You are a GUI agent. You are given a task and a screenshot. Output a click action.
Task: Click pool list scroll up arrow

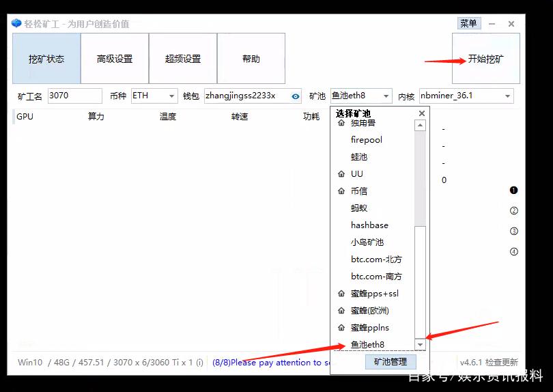[x=420, y=125]
